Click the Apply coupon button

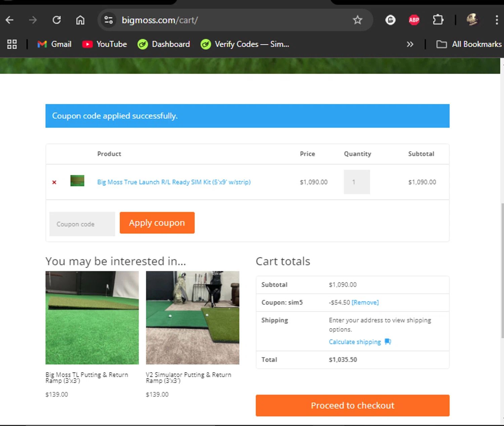pos(157,223)
